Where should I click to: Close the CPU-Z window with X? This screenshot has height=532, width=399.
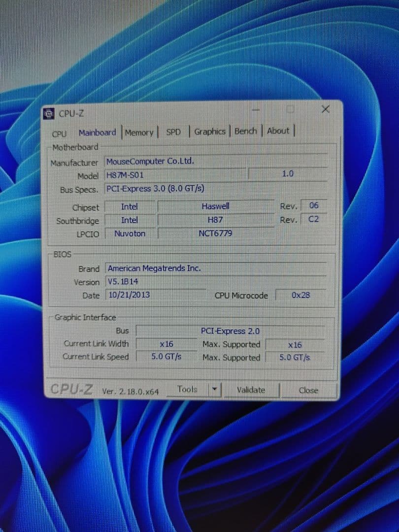(326, 109)
